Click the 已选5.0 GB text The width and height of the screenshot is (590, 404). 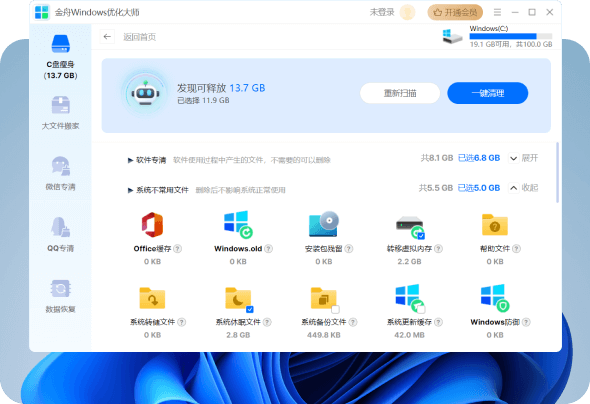(479, 188)
